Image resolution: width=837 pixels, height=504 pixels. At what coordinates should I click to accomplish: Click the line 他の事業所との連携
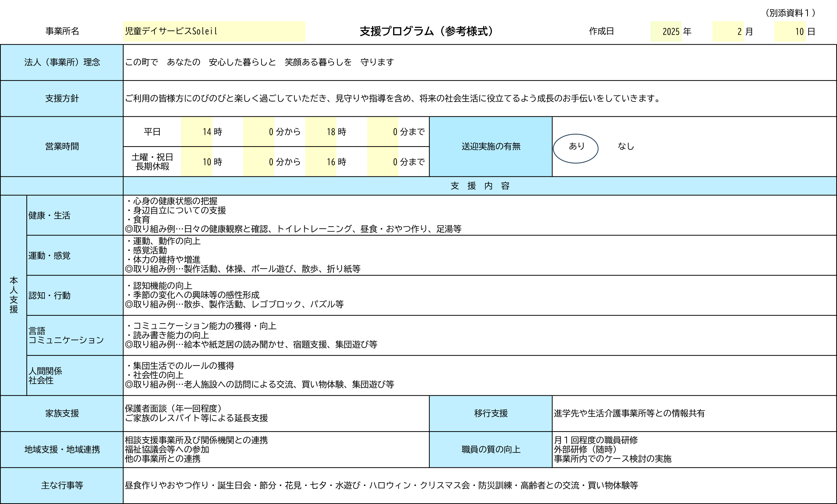[x=163, y=459]
